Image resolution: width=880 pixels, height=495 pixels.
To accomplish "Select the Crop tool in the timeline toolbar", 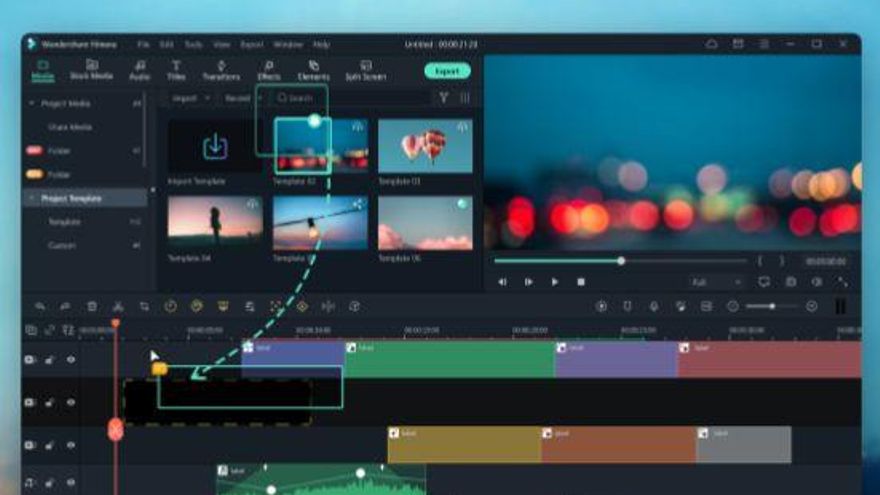I will coord(144,306).
